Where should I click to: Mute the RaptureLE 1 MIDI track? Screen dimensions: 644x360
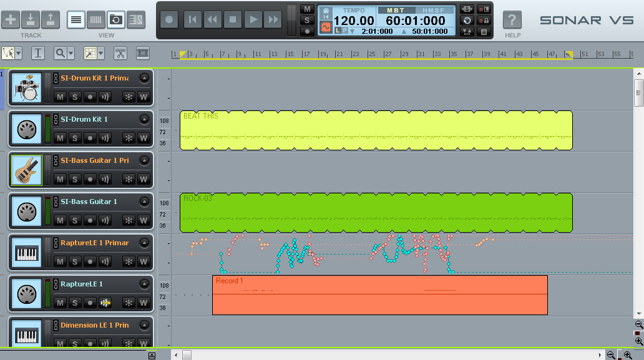61,303
